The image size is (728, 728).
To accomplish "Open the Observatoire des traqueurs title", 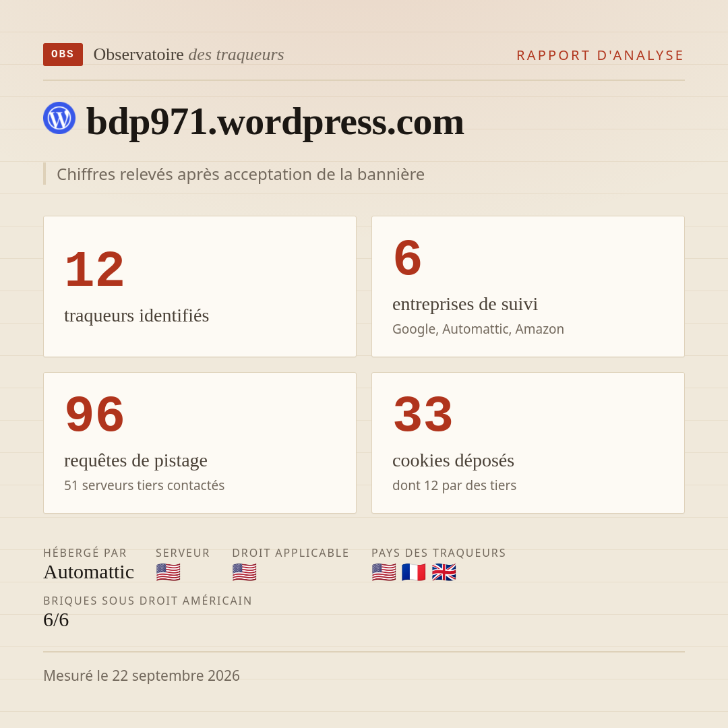I will [x=189, y=55].
